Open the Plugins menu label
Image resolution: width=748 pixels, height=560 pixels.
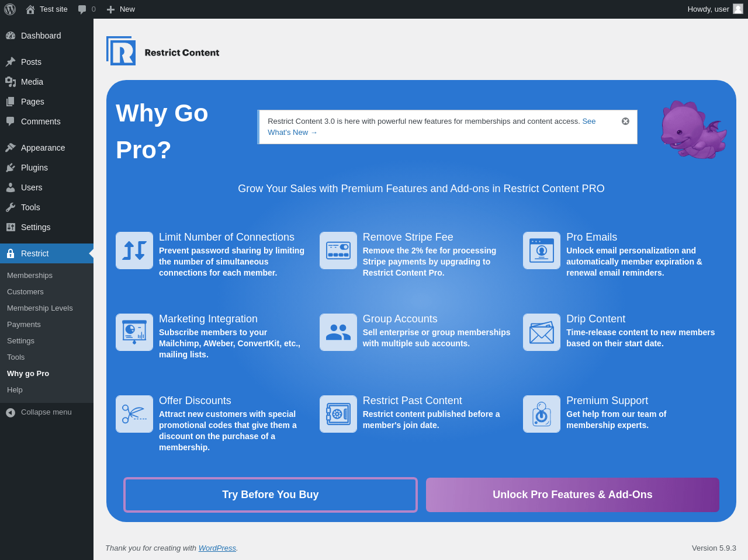click(34, 168)
